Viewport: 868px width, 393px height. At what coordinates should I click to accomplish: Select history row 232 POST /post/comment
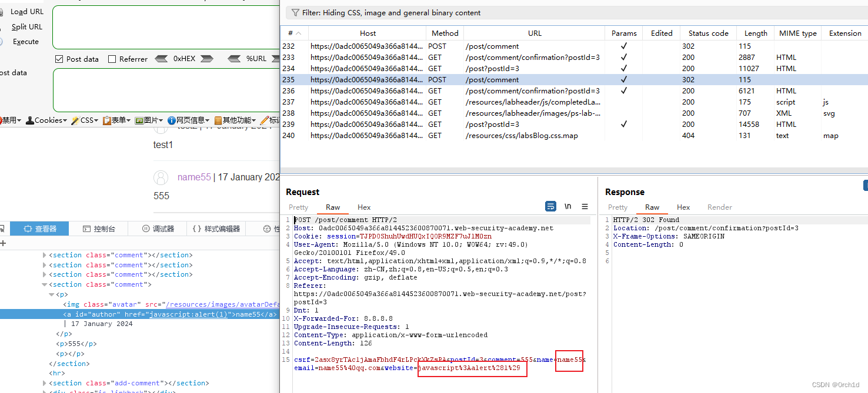(574, 46)
